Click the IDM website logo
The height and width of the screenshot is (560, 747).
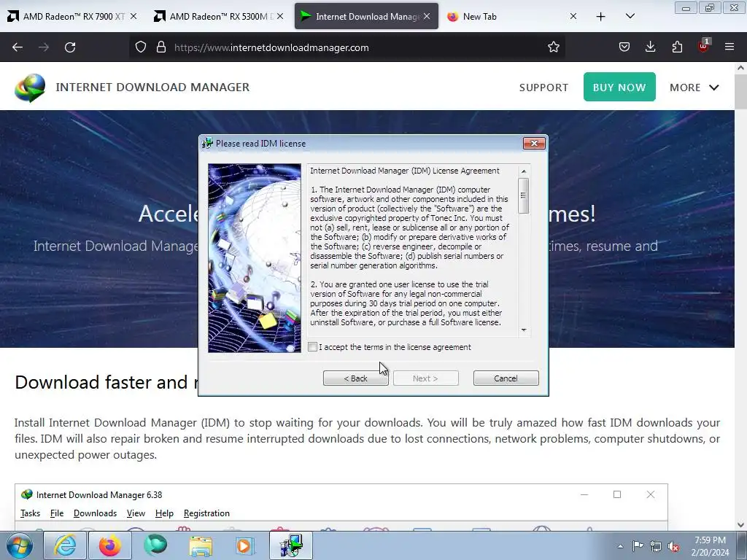[x=30, y=87]
